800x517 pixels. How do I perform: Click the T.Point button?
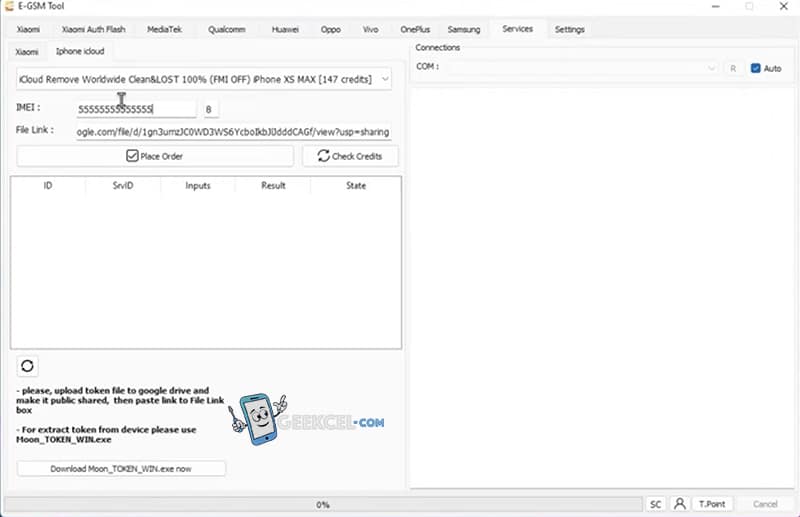tap(712, 504)
